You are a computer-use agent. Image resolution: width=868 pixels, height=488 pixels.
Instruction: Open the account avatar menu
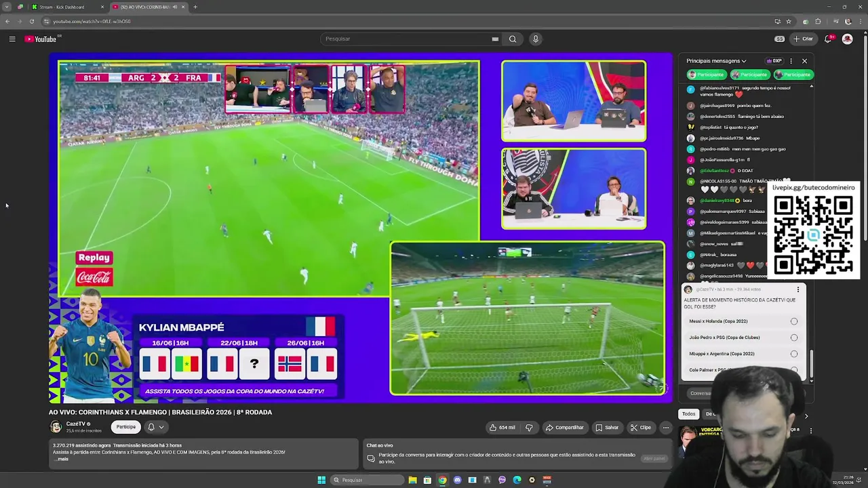coord(847,39)
